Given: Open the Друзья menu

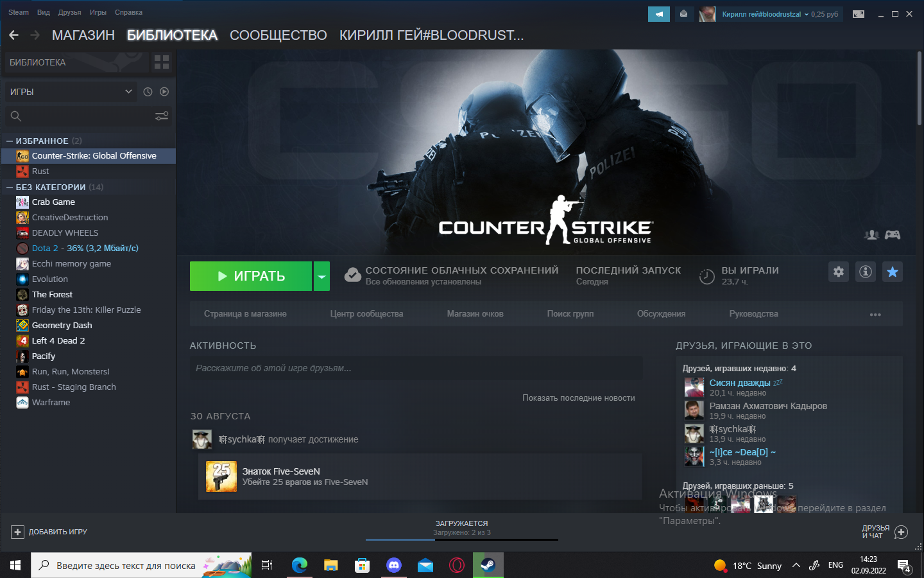Looking at the screenshot, I should [69, 12].
